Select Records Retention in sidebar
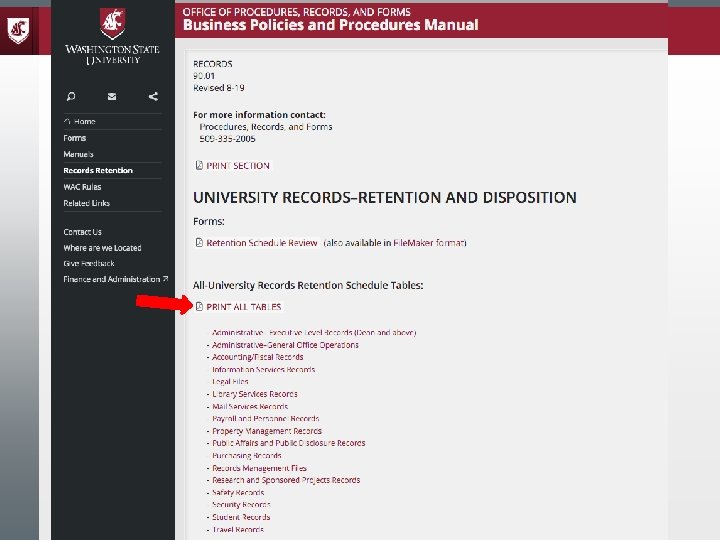This screenshot has height=540, width=720. click(98, 170)
